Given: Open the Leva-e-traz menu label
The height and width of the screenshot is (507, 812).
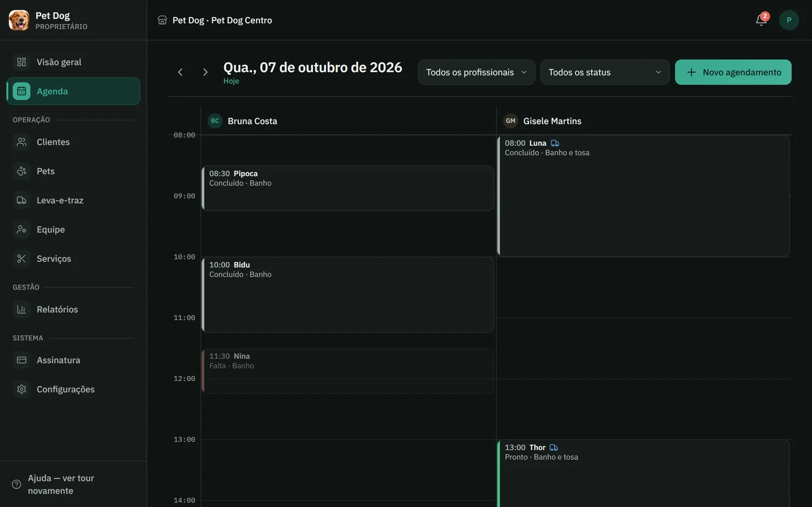Looking at the screenshot, I should (x=60, y=200).
